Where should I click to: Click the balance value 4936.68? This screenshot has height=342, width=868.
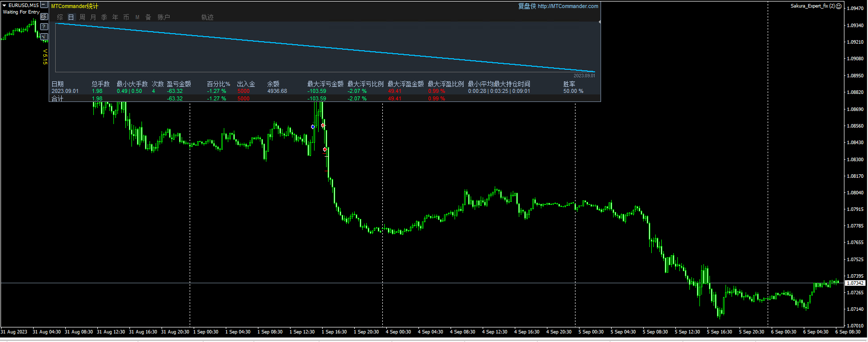(277, 91)
